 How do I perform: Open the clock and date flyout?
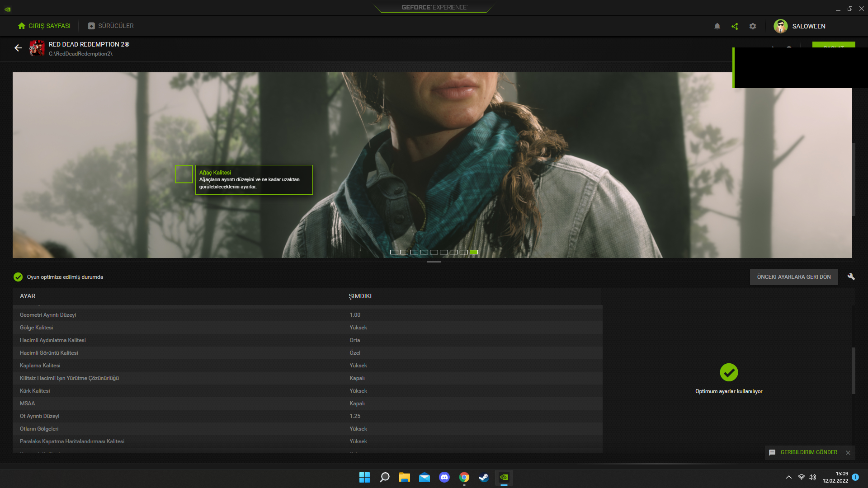point(835,477)
